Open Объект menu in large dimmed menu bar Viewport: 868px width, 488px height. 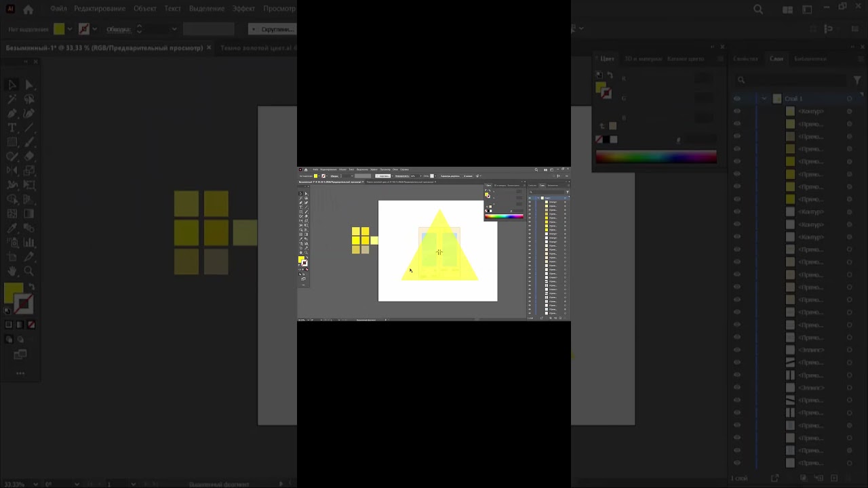145,9
